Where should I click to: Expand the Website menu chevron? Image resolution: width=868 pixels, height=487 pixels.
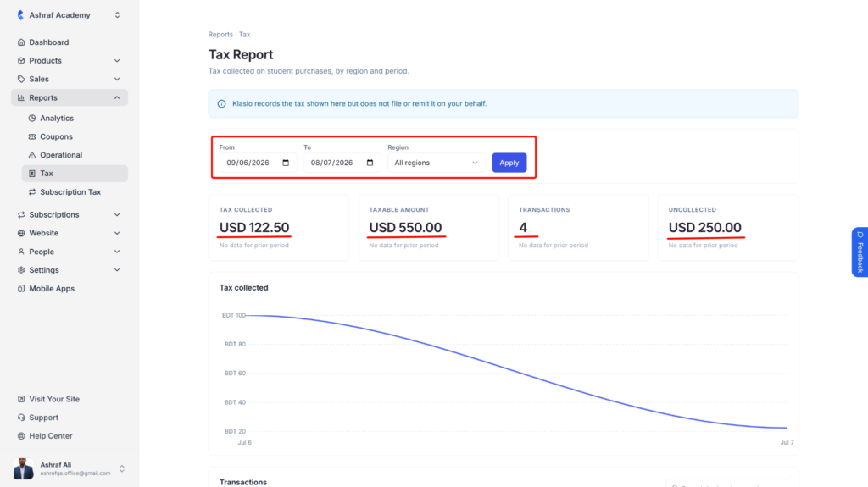coord(117,233)
